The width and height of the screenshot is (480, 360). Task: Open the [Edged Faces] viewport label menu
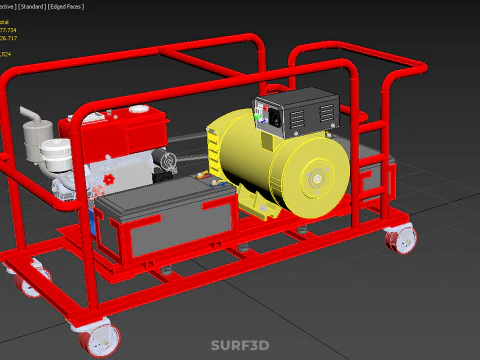tap(66, 7)
